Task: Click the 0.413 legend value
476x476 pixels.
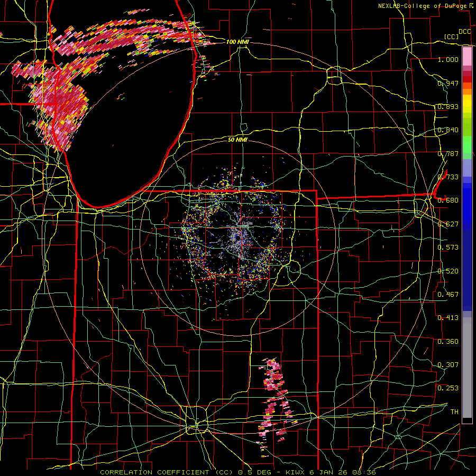Action: [x=448, y=318]
